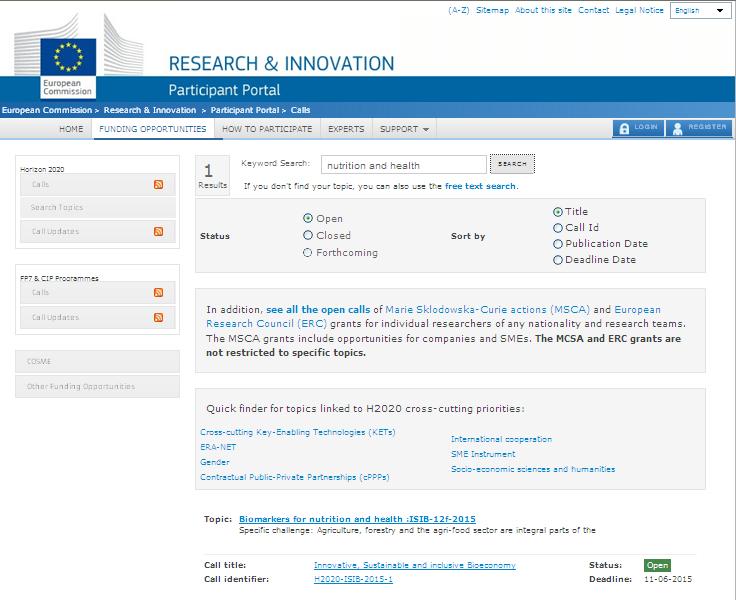Click the Register button with person icon
736x600 pixels.
pos(699,128)
